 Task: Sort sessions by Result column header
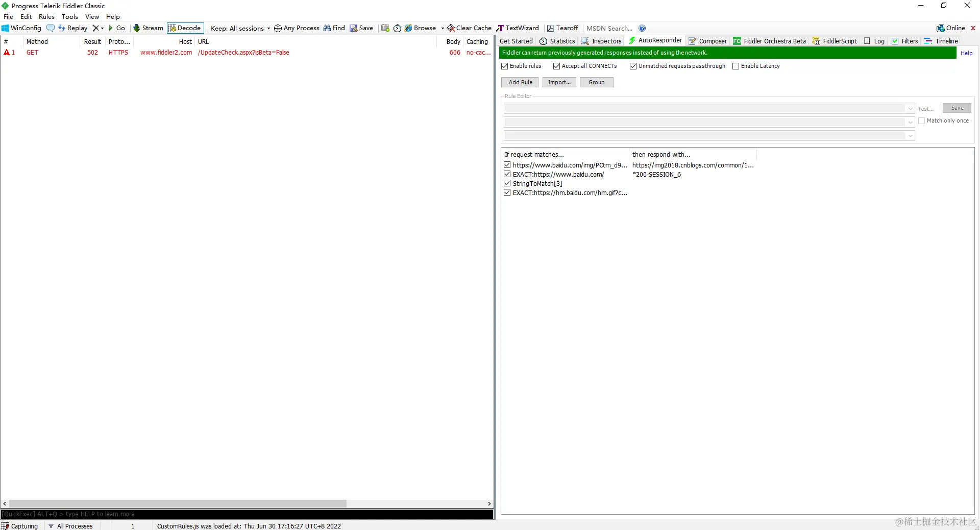[x=92, y=42]
